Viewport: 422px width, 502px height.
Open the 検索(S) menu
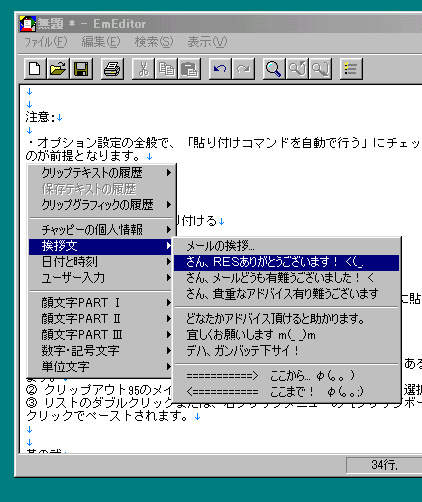tap(154, 42)
